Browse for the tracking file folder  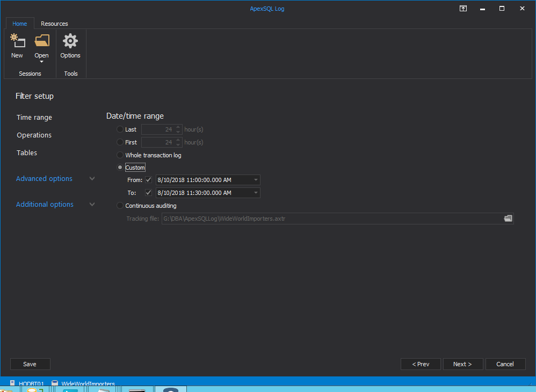click(508, 219)
